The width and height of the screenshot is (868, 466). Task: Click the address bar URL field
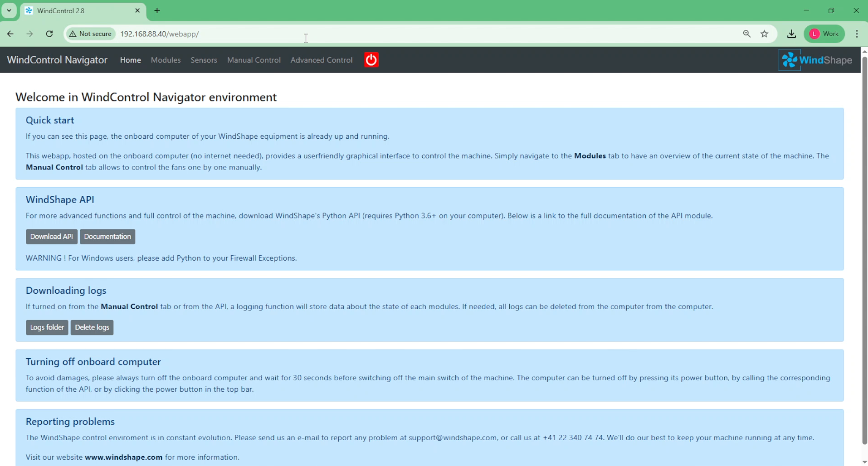[x=408, y=34]
